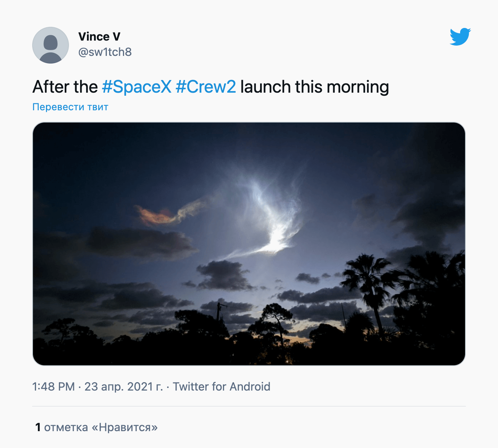Click the Перевести твит translate link
Viewport: 498px width, 448px height.
70,107
